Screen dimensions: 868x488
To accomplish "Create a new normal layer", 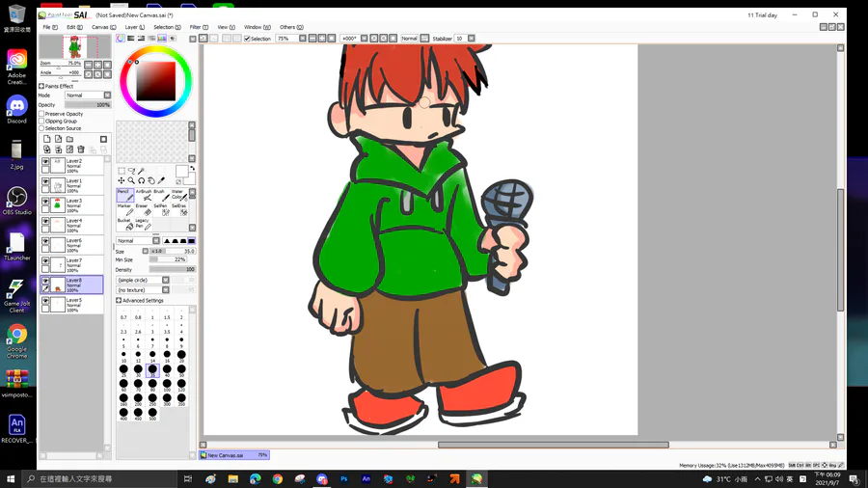I will (x=47, y=139).
